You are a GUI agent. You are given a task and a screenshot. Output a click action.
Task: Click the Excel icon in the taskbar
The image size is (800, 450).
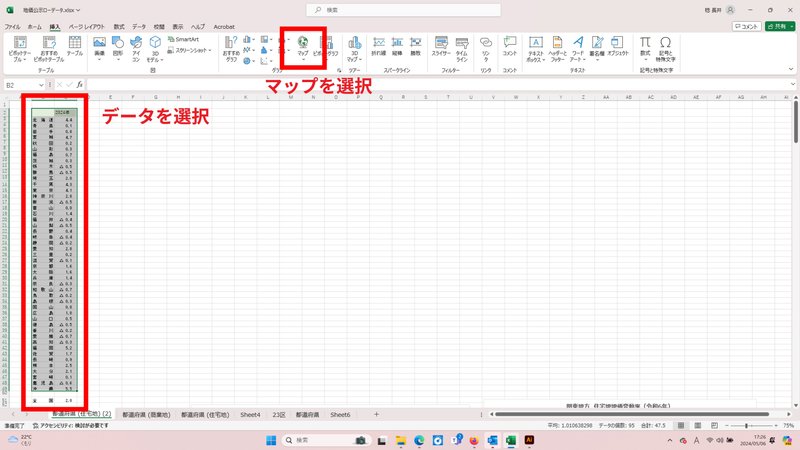pos(511,440)
